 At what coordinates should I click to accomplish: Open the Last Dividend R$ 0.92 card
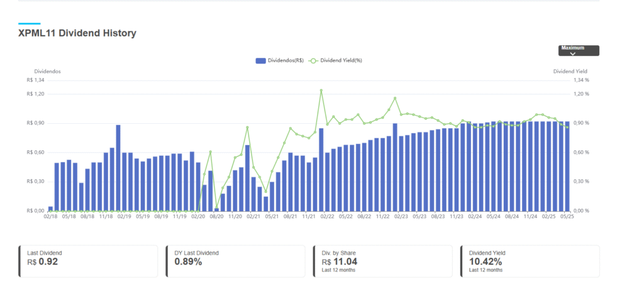pos(88,261)
